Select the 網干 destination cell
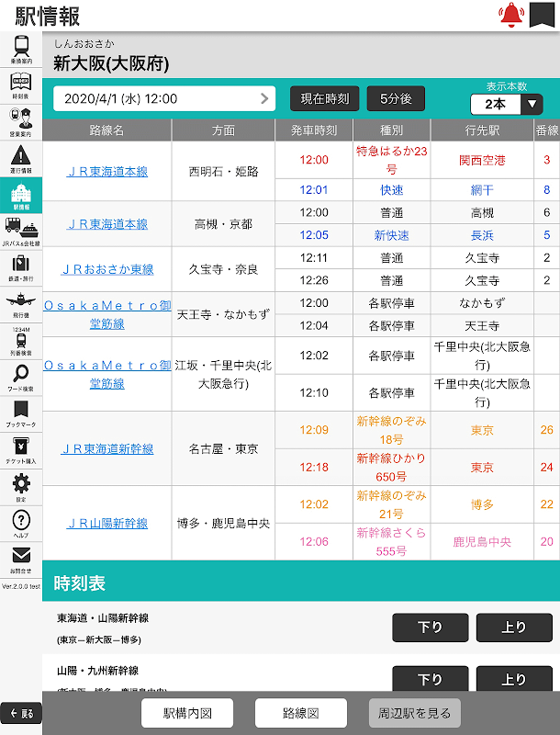 point(482,190)
